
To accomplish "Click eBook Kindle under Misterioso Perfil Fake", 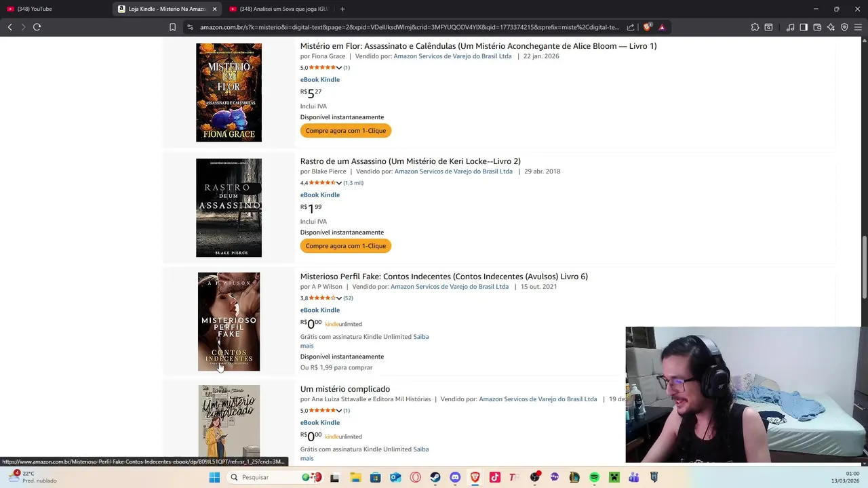I will [x=320, y=310].
